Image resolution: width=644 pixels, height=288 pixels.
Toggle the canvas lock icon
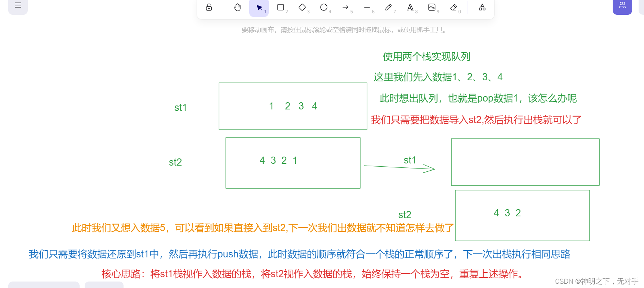click(209, 7)
